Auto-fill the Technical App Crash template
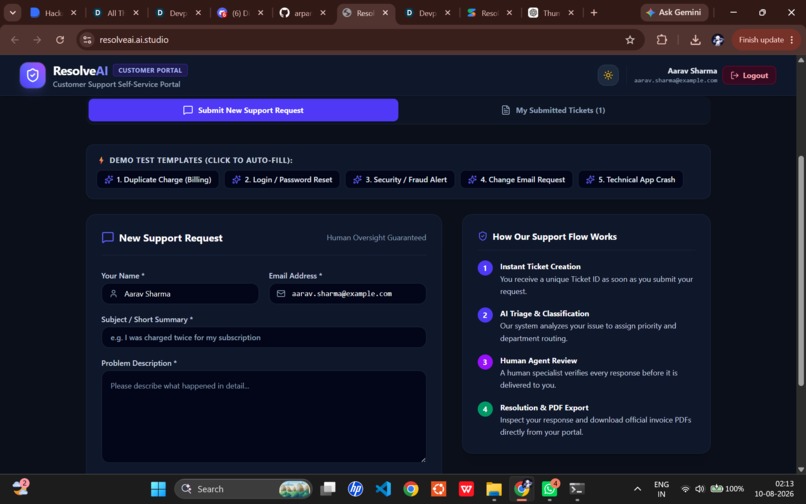This screenshot has height=504, width=806. tap(631, 179)
